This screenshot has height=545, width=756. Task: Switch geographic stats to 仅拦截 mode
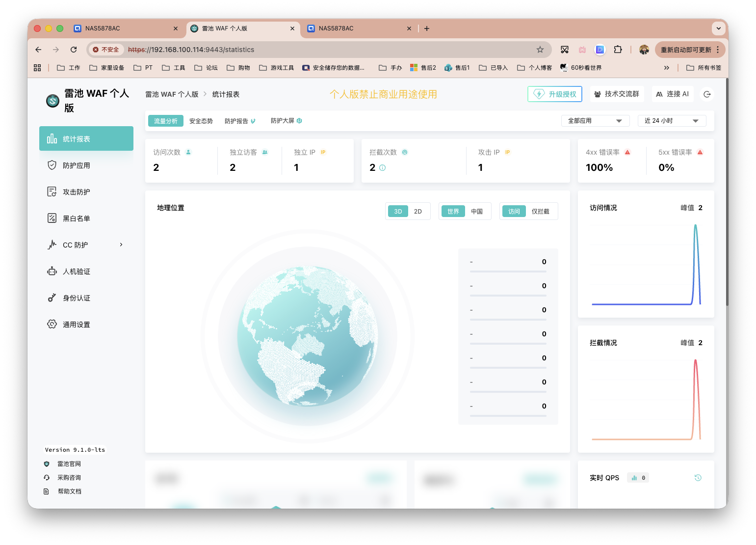pos(542,211)
